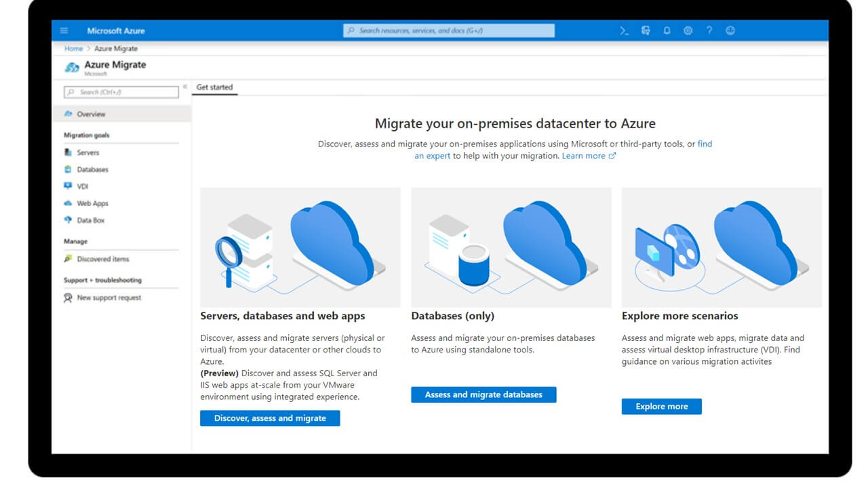Collapse the sidebar with double-chevron

[185, 87]
